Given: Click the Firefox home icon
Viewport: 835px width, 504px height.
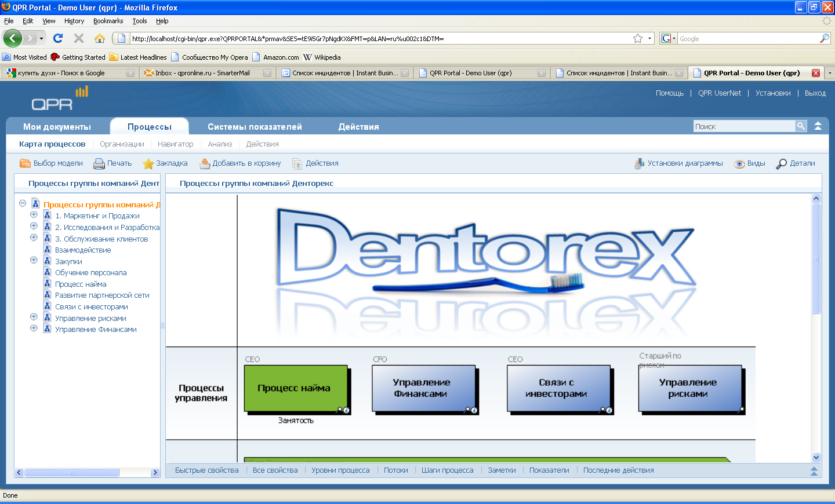Looking at the screenshot, I should [x=100, y=38].
